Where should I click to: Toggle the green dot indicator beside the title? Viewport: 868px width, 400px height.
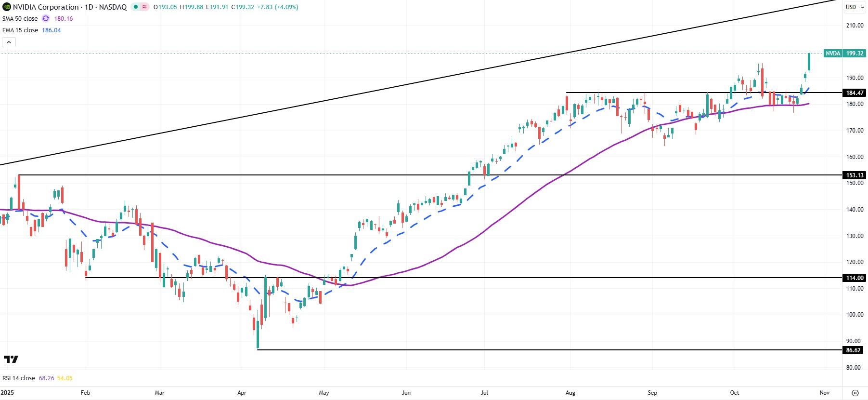[135, 7]
